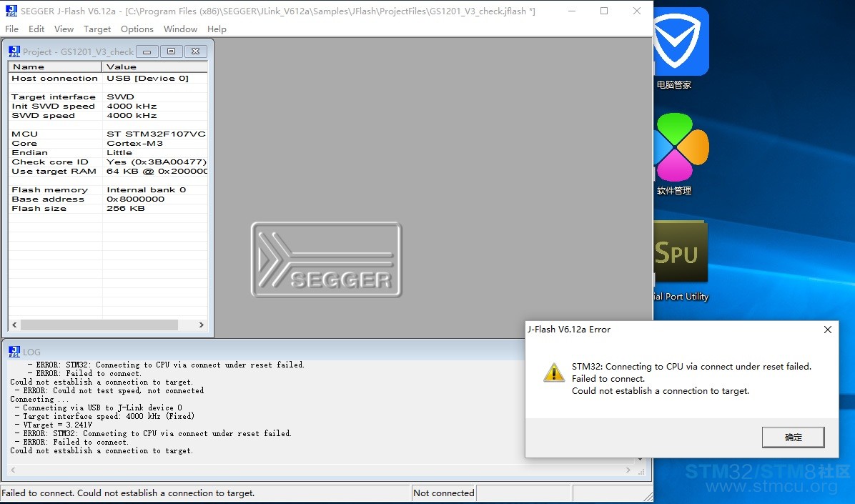Click the SEGGER logo in workspace
The width and height of the screenshot is (855, 504).
click(x=326, y=260)
